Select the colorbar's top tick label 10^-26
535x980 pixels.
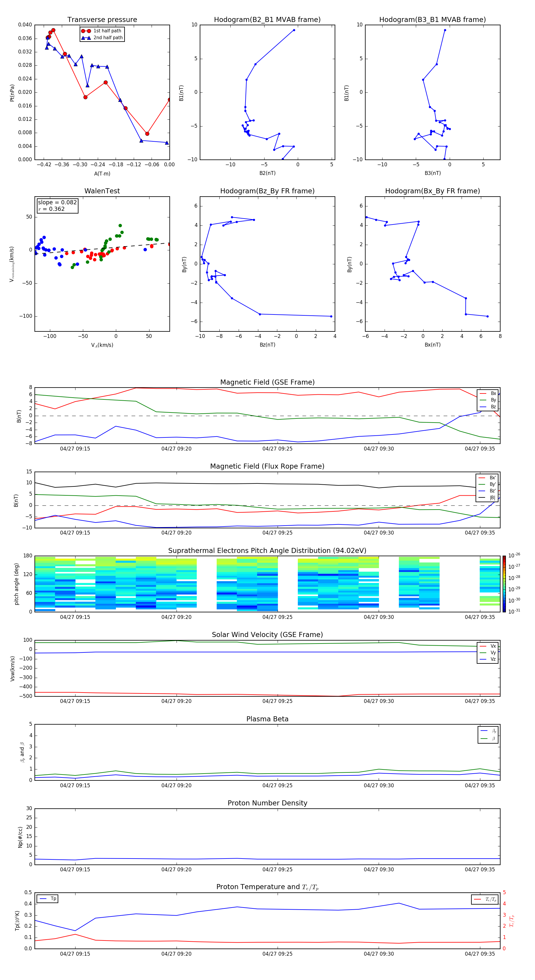point(514,555)
